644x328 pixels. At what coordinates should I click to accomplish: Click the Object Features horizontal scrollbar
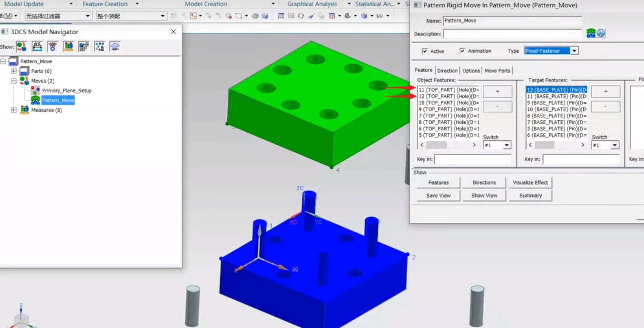click(448, 145)
